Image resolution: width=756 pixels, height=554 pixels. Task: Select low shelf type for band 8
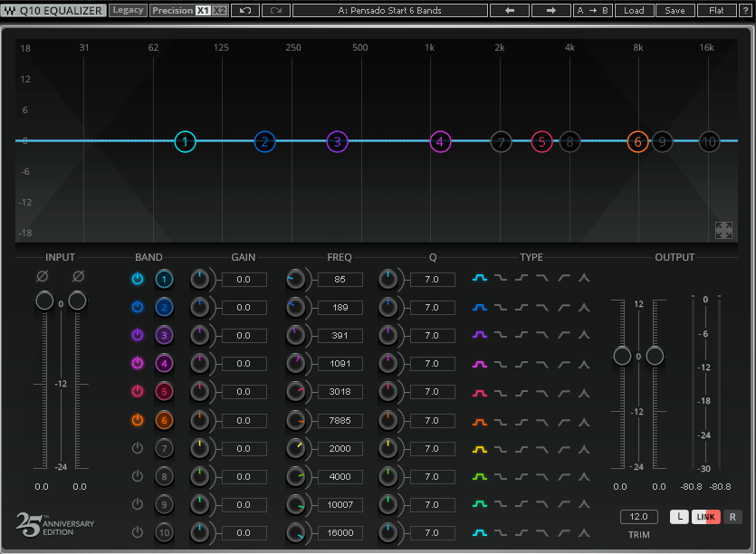pos(501,477)
